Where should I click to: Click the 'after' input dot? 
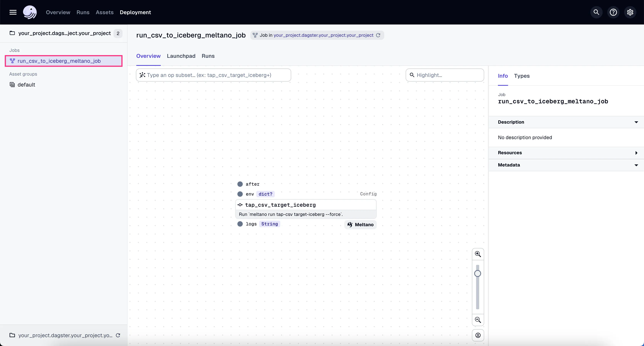(240, 184)
